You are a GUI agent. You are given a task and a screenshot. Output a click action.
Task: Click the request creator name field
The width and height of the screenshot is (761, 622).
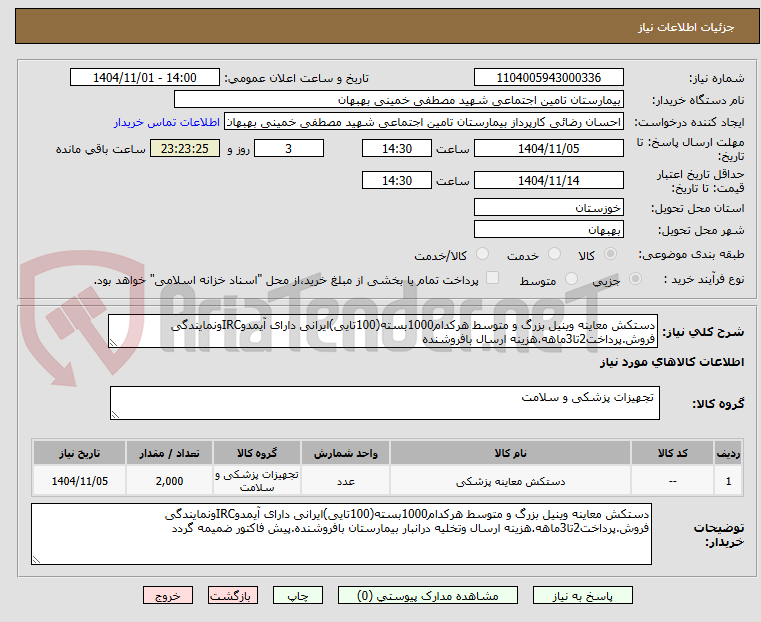pos(424,122)
